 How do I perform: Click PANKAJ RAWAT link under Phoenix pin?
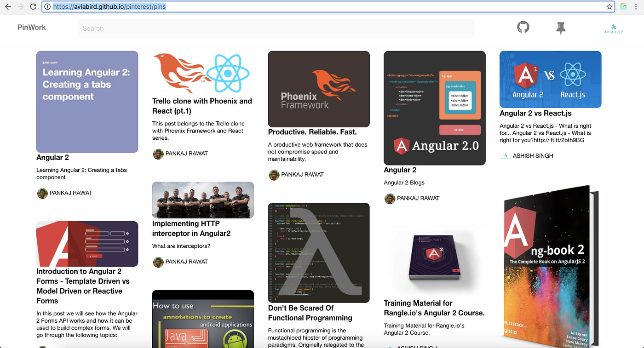301,174
